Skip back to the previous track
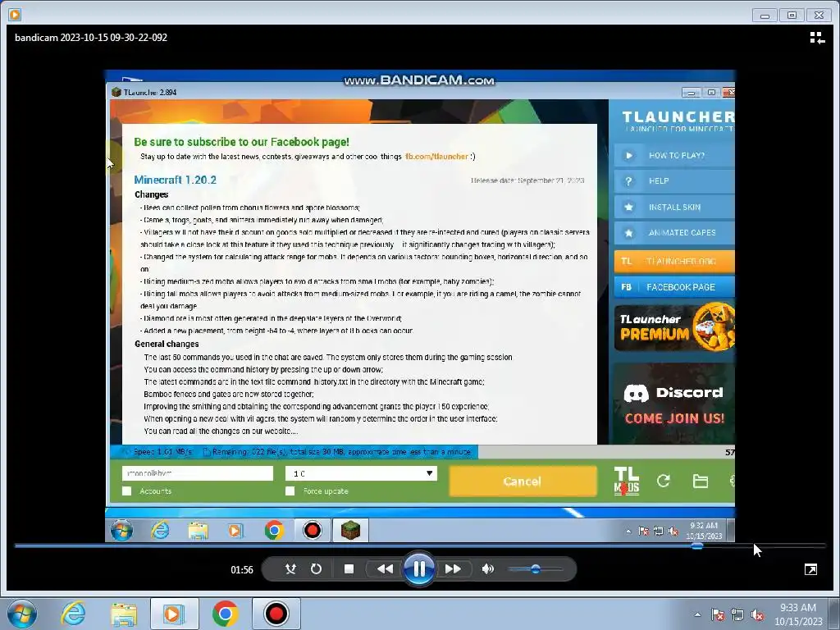 385,569
